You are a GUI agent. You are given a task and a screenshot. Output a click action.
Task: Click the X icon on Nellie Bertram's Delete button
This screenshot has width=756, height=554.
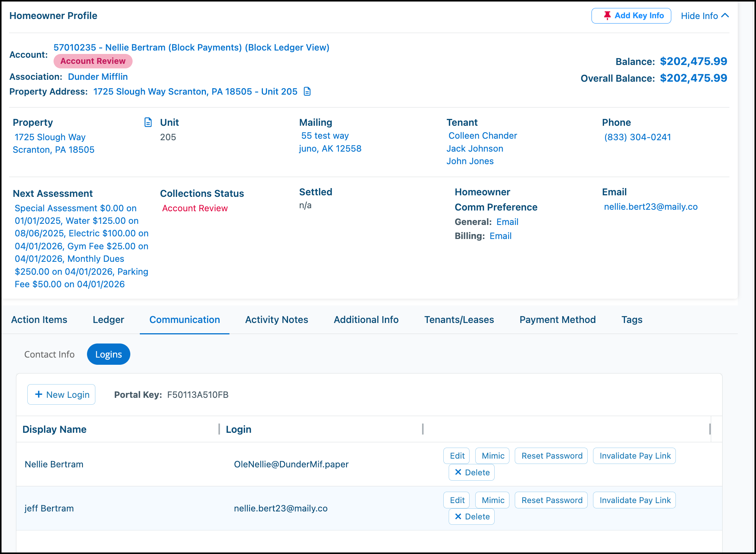point(458,472)
